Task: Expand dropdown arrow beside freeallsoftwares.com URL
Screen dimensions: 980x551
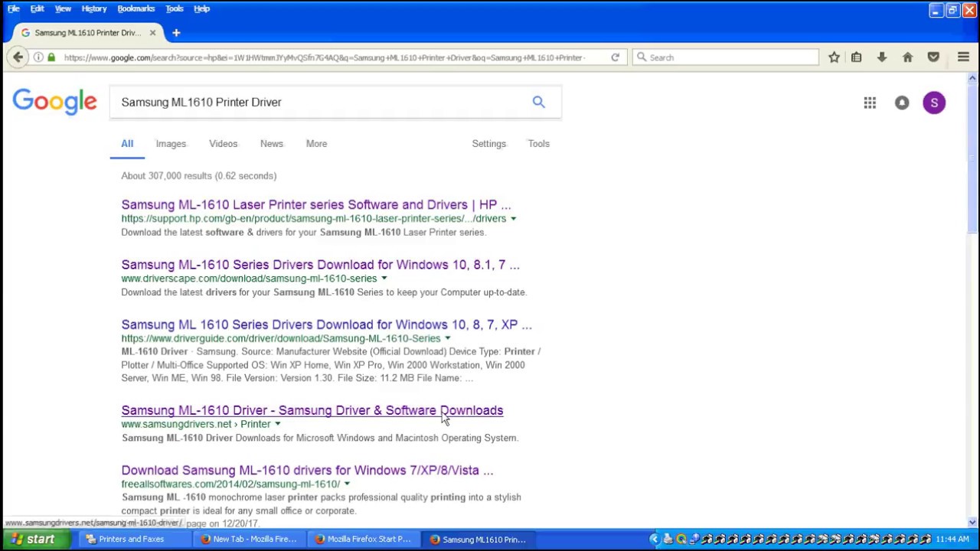Action: pyautogui.click(x=346, y=484)
